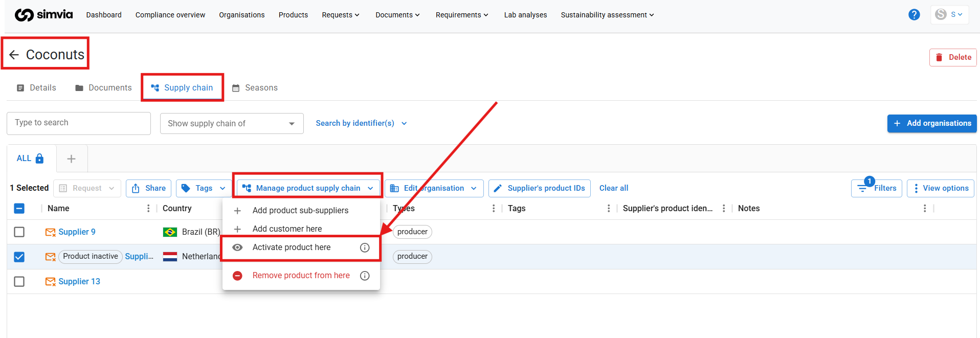Open Lab analyses page
The height and width of the screenshot is (338, 980).
click(x=525, y=15)
